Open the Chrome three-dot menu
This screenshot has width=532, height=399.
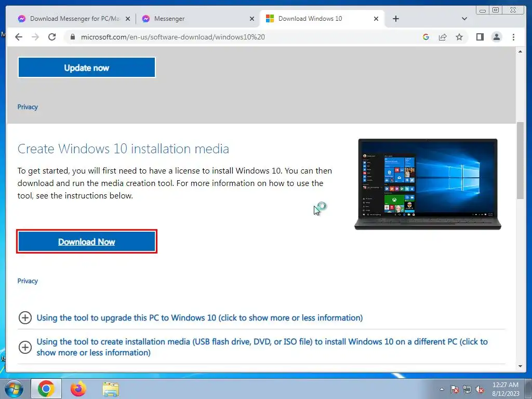click(513, 37)
